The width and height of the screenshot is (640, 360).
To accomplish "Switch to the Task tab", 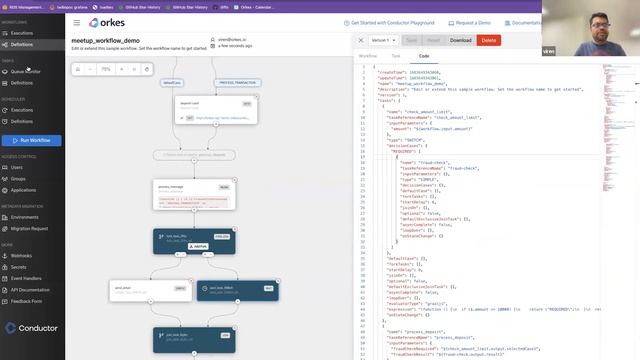I will point(396,56).
